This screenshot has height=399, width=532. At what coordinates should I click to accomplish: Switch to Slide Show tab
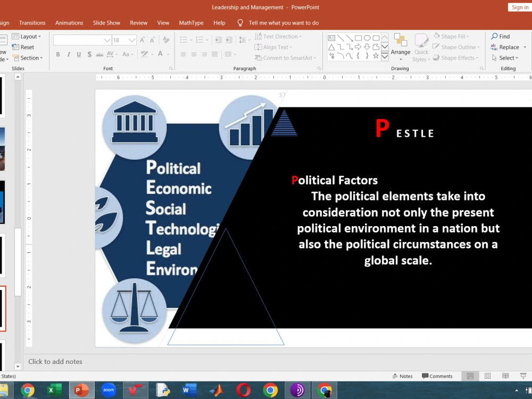tap(106, 23)
